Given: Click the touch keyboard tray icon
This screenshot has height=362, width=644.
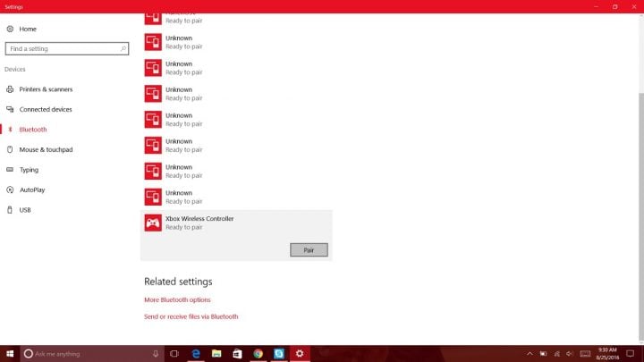Looking at the screenshot, I should click(x=585, y=354).
